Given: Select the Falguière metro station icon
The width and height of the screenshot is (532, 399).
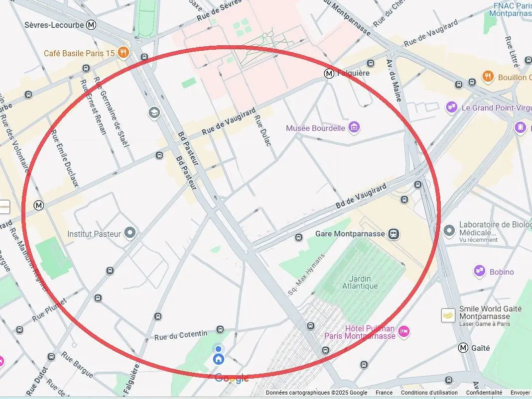Looking at the screenshot, I should [x=329, y=73].
